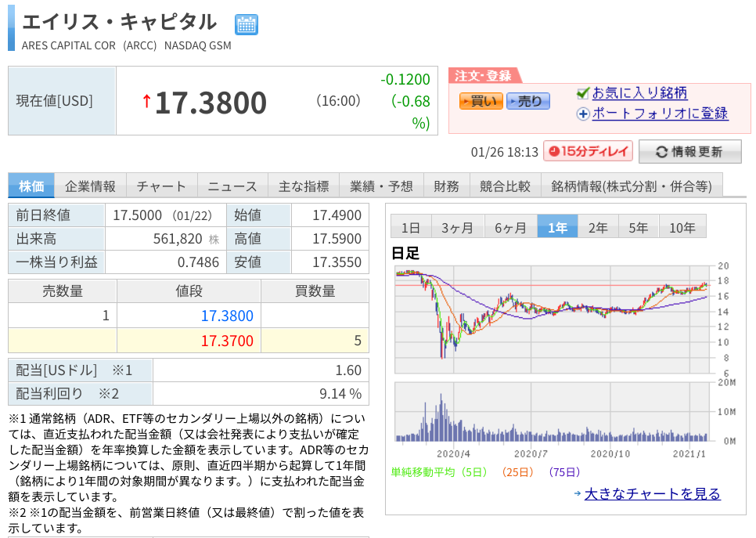Open the calendar icon next to エイリス・キャピタル
Image resolution: width=756 pixels, height=538 pixels.
pyautogui.click(x=247, y=25)
